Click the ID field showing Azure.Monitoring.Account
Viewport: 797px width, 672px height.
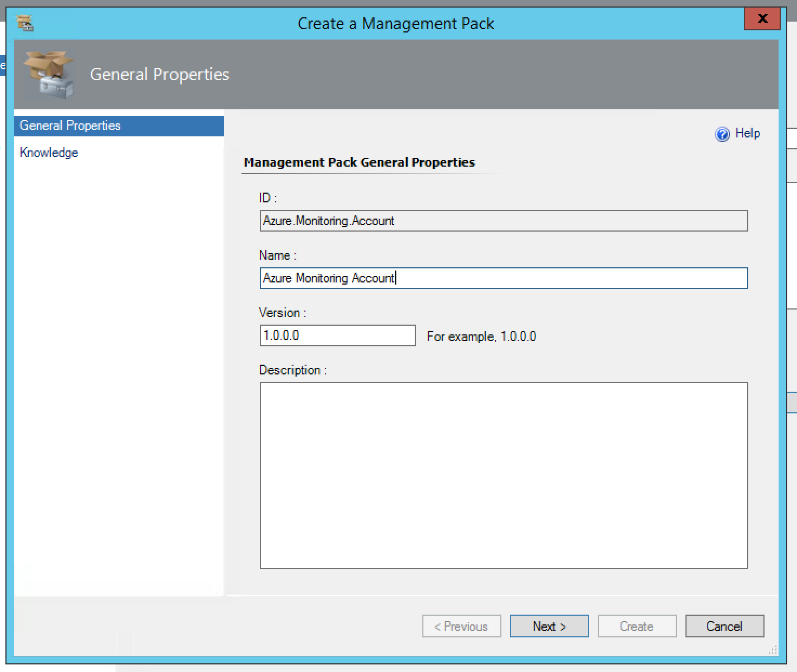(x=504, y=221)
